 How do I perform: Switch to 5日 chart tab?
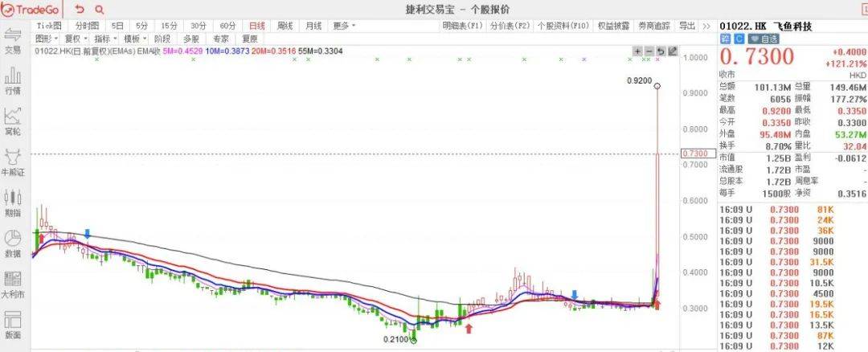pyautogui.click(x=117, y=26)
